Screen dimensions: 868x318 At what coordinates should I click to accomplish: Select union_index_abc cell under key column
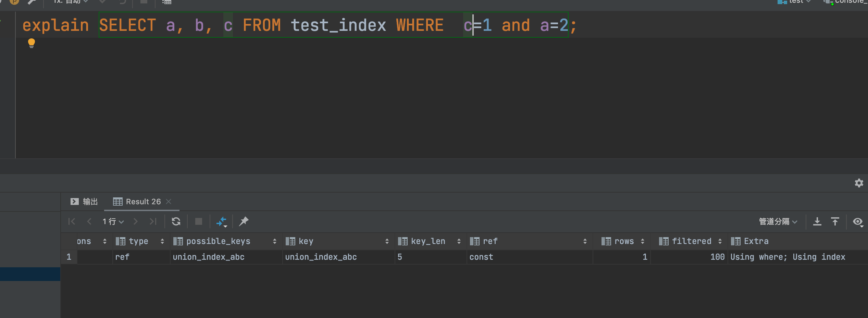tap(338, 257)
